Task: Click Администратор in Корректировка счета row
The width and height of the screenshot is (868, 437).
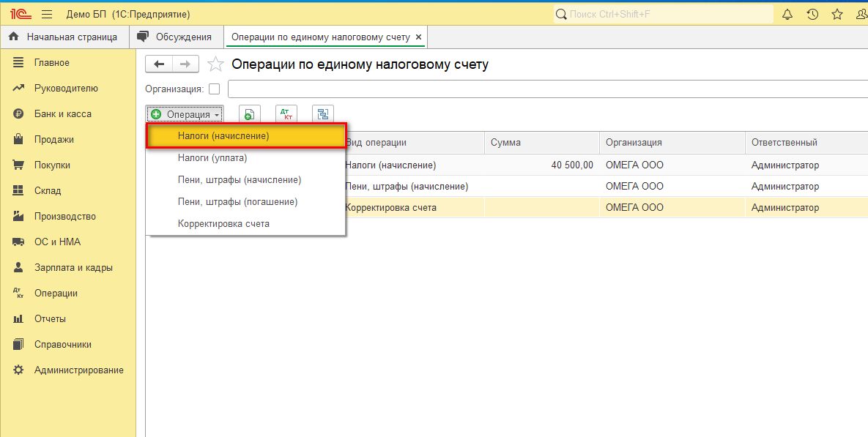Action: click(785, 207)
